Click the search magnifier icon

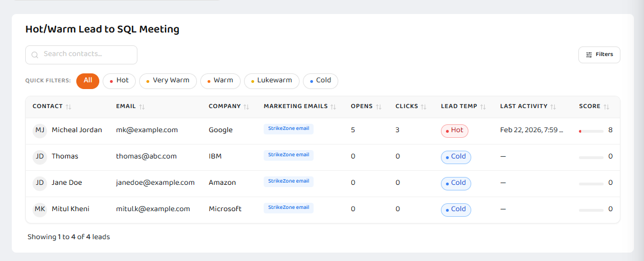coord(35,55)
